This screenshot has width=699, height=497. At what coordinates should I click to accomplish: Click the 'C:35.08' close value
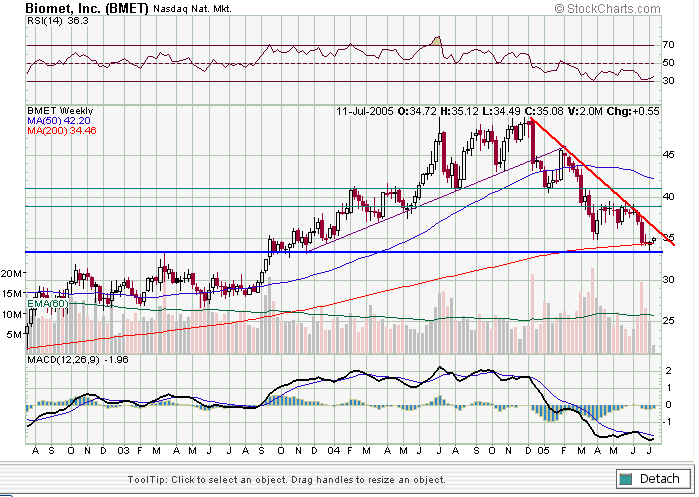click(x=543, y=111)
